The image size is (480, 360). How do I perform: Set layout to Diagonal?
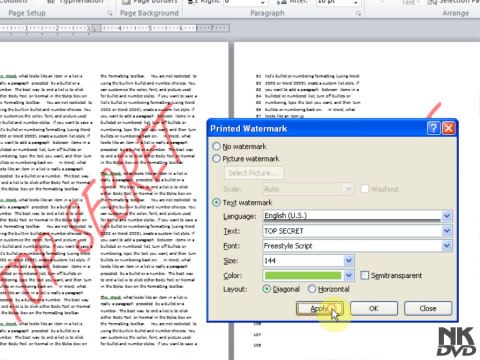267,289
